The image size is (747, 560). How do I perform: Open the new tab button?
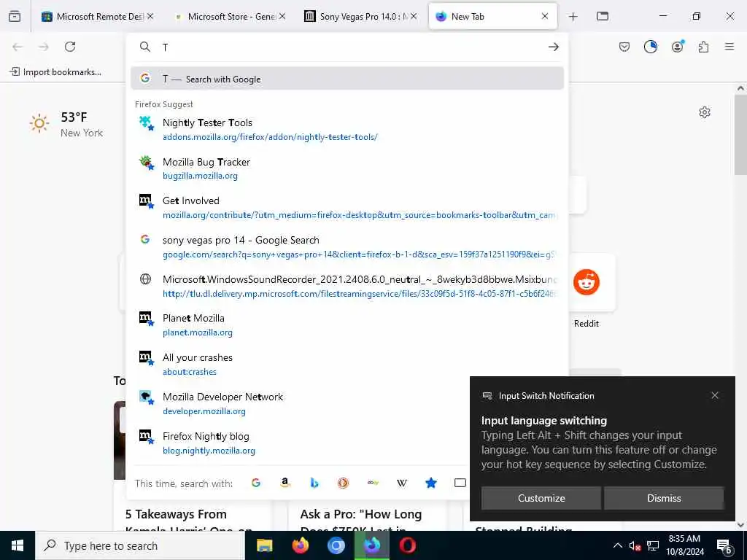573,17
